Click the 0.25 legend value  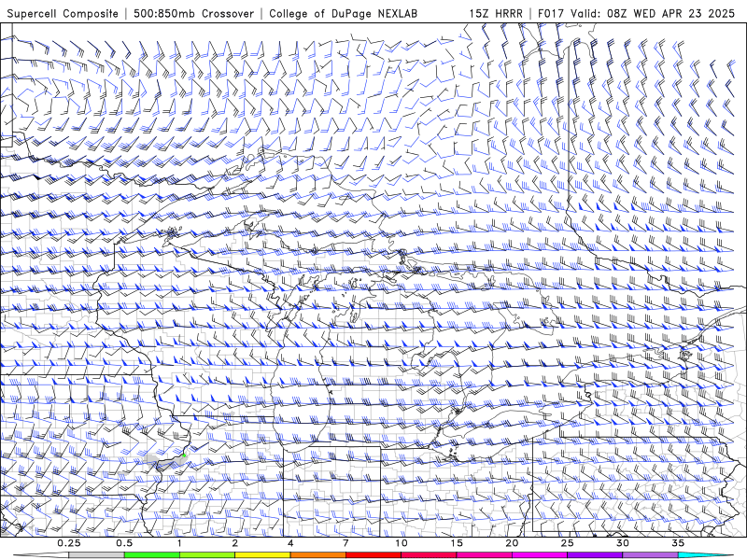(69, 543)
